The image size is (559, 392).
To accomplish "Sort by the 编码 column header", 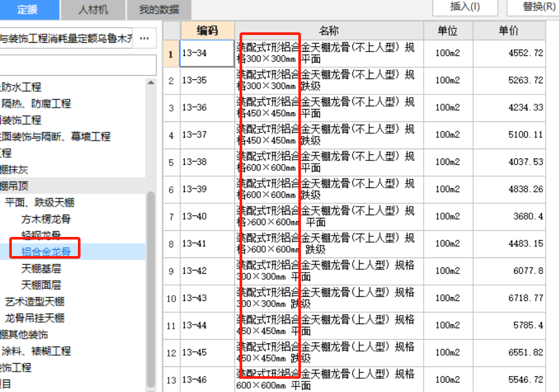I will 207,30.
